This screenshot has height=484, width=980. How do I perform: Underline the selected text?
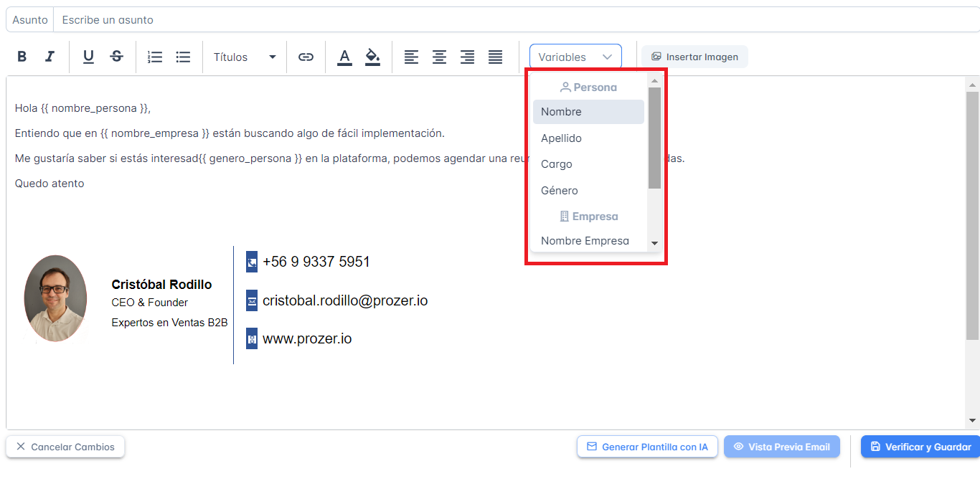click(x=88, y=57)
